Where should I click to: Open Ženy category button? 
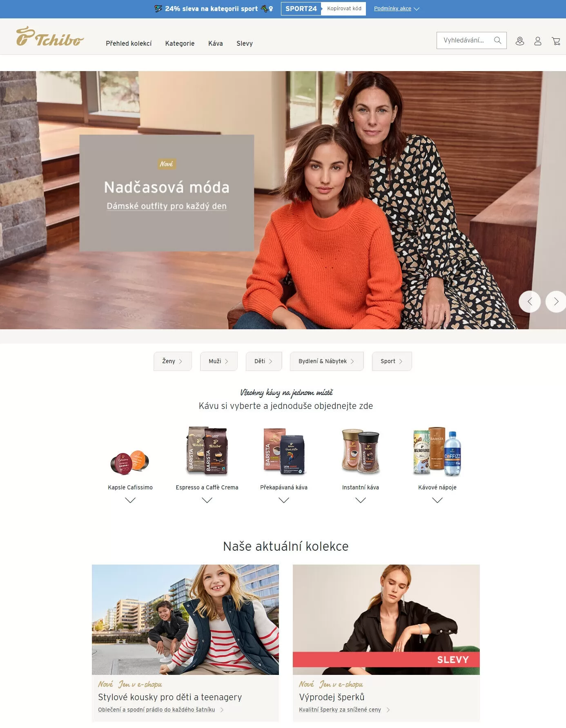(x=172, y=361)
